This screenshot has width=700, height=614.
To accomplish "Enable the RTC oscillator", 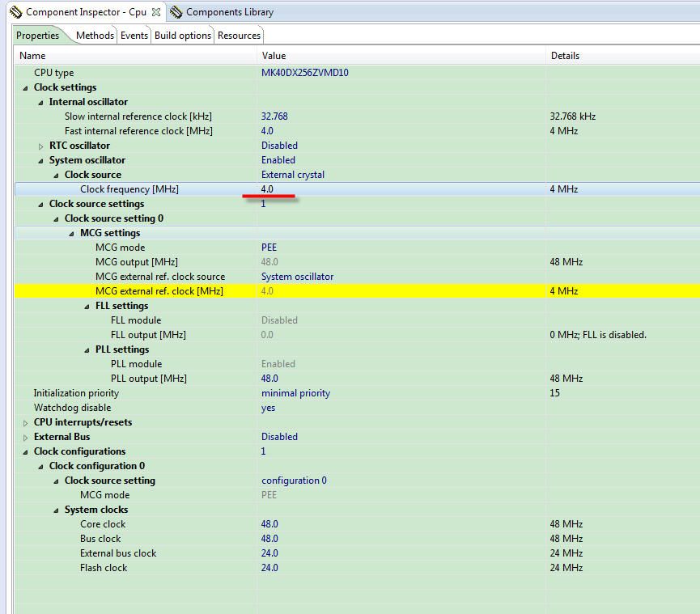I will [279, 145].
